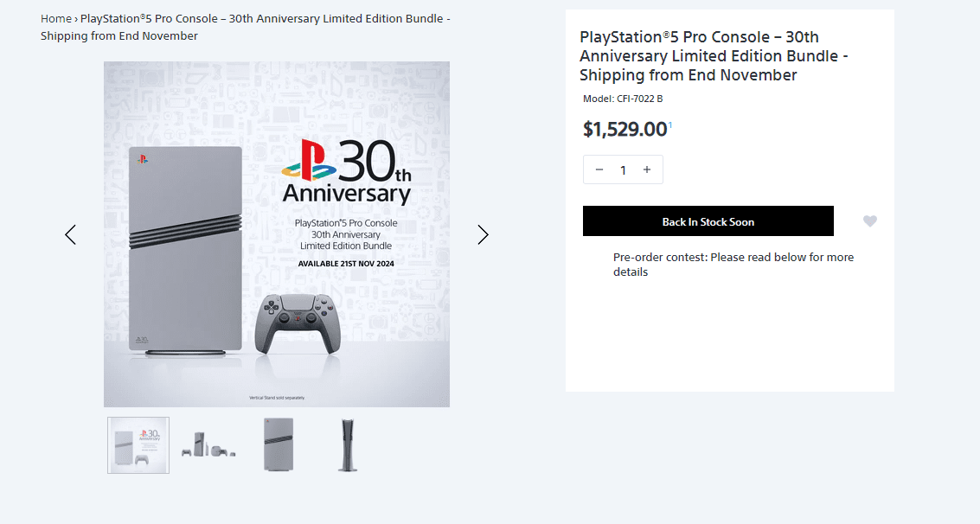This screenshot has height=524, width=980.
Task: Select the front-facing console thumbnail
Action: [x=279, y=445]
